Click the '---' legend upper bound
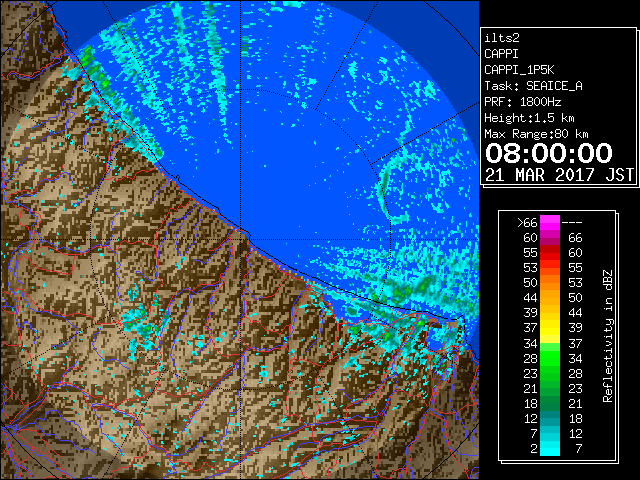This screenshot has width=640, height=480. click(x=572, y=223)
